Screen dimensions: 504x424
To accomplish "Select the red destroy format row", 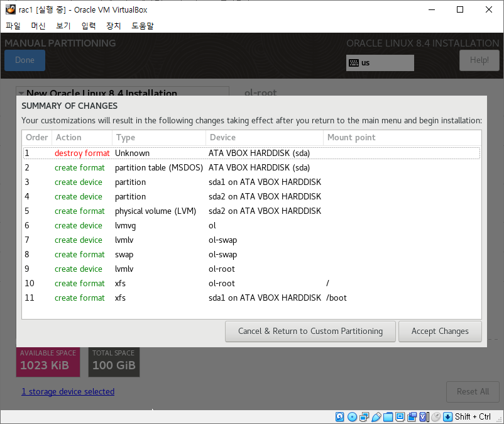I will click(251, 153).
